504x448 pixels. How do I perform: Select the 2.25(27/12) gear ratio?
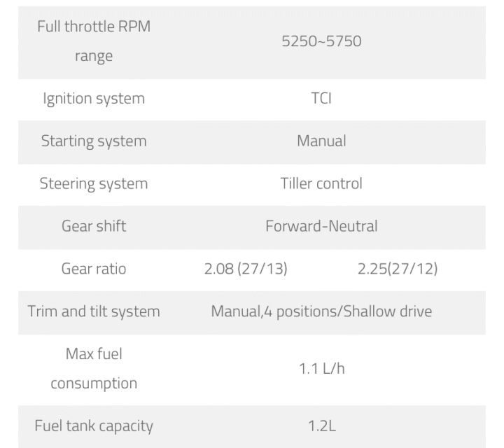coord(398,269)
